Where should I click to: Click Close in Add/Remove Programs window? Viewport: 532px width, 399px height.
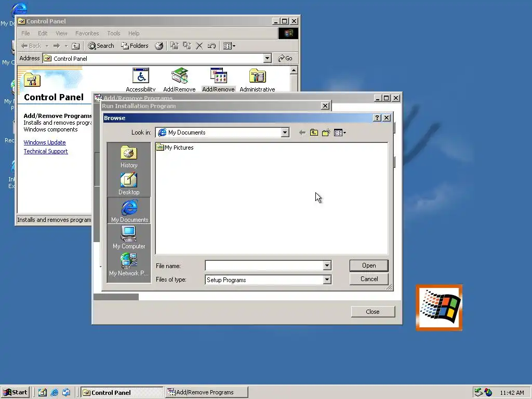click(x=373, y=312)
